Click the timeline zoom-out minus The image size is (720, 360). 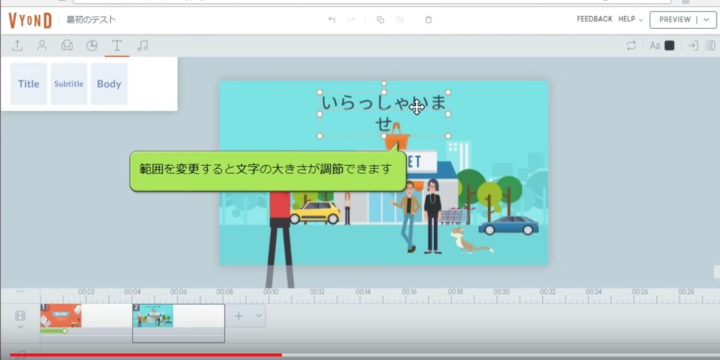tap(20, 292)
